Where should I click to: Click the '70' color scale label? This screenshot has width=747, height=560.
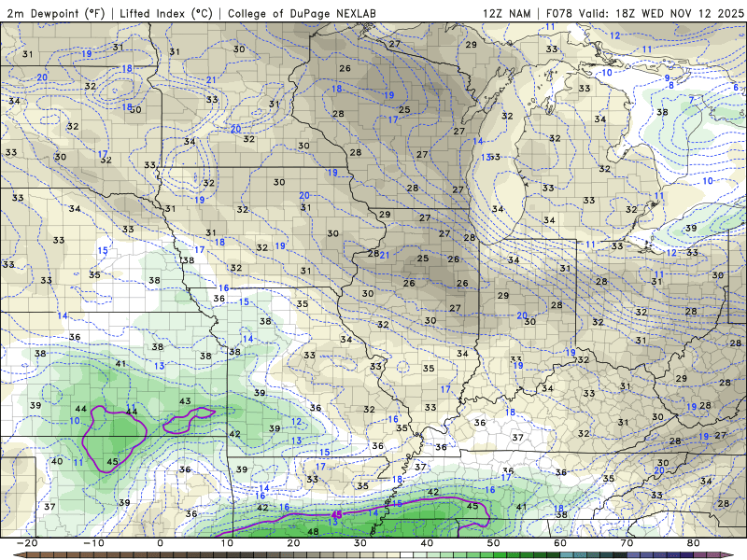click(627, 543)
